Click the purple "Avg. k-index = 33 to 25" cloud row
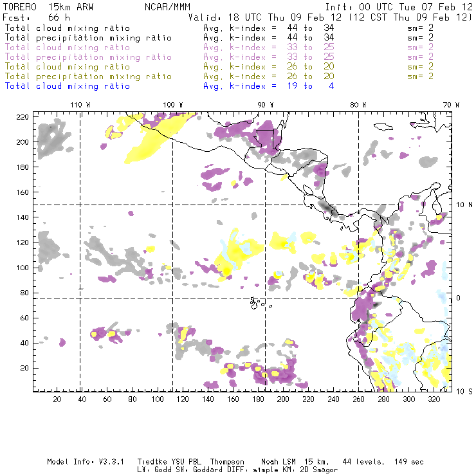Viewport: 476px width, 476px height. (x=269, y=48)
